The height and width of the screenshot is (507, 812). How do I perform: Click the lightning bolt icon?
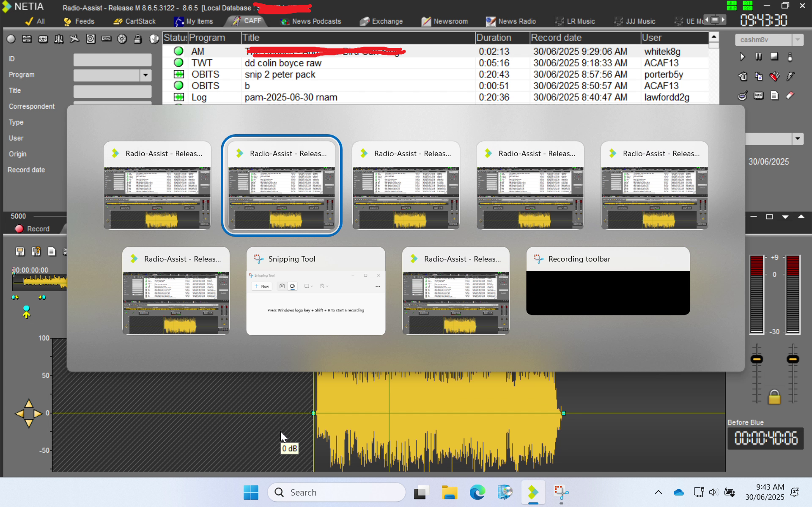(x=790, y=76)
